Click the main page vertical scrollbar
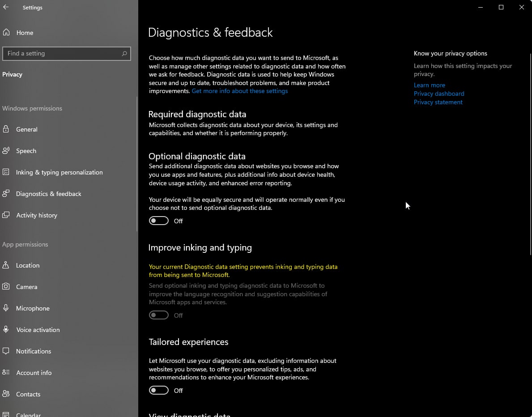This screenshot has height=417, width=532. click(531, 154)
